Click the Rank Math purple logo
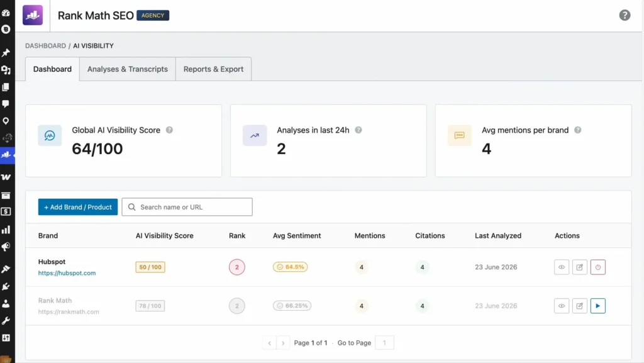The height and width of the screenshot is (363, 644). [33, 15]
